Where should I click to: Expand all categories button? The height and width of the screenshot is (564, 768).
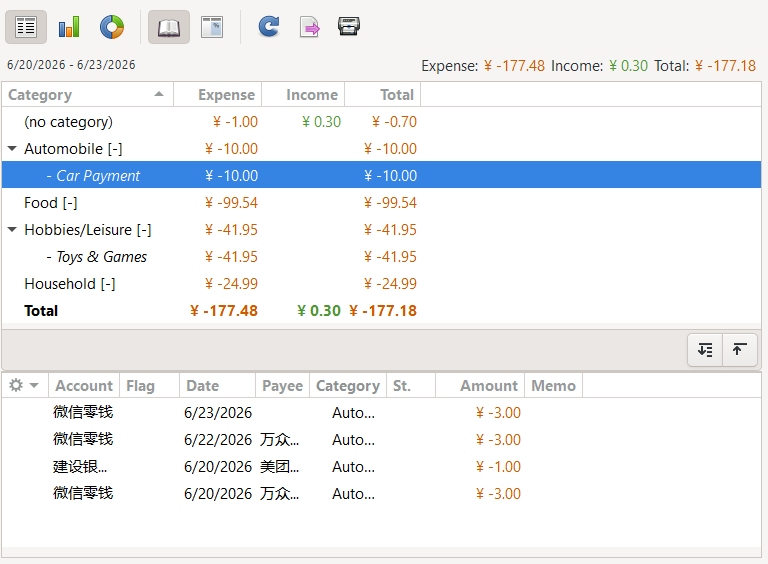[705, 350]
